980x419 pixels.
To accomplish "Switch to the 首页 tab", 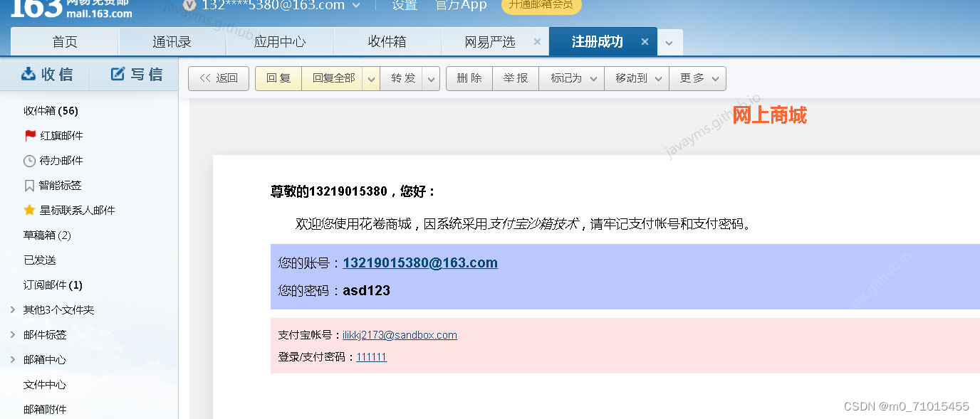I will click(65, 42).
